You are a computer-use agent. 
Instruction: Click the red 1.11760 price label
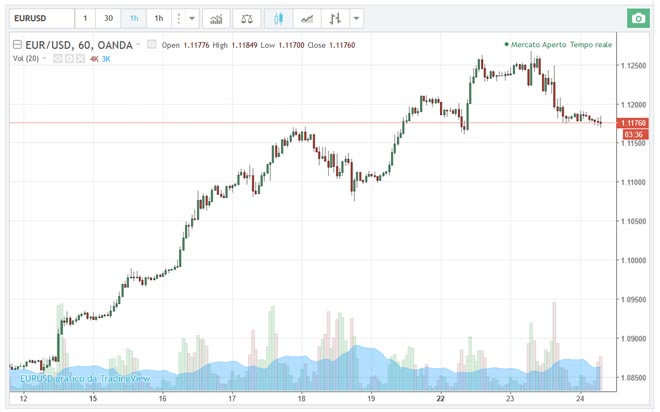[x=633, y=123]
